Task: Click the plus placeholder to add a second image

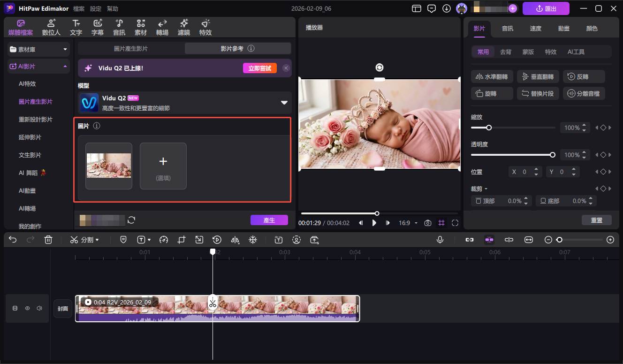Action: pos(163,166)
